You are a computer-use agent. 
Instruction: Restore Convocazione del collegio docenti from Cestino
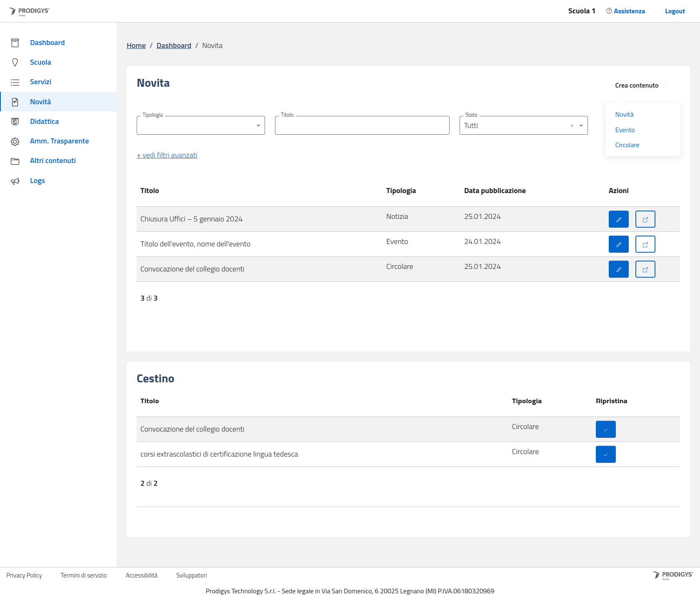[605, 429]
